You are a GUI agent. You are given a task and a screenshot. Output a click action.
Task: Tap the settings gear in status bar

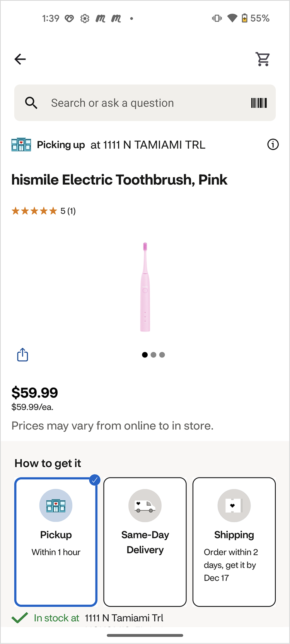[x=85, y=19]
